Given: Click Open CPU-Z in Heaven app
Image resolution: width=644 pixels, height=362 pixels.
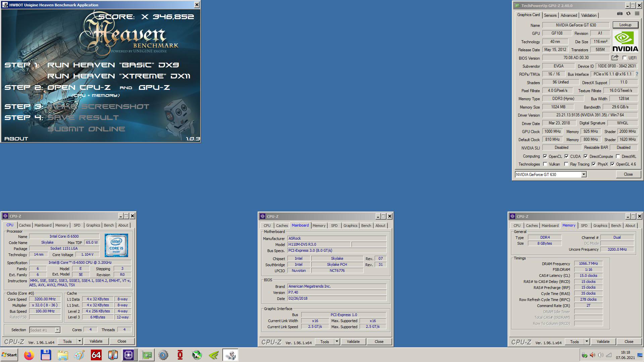Looking at the screenshot, I should [x=79, y=87].
